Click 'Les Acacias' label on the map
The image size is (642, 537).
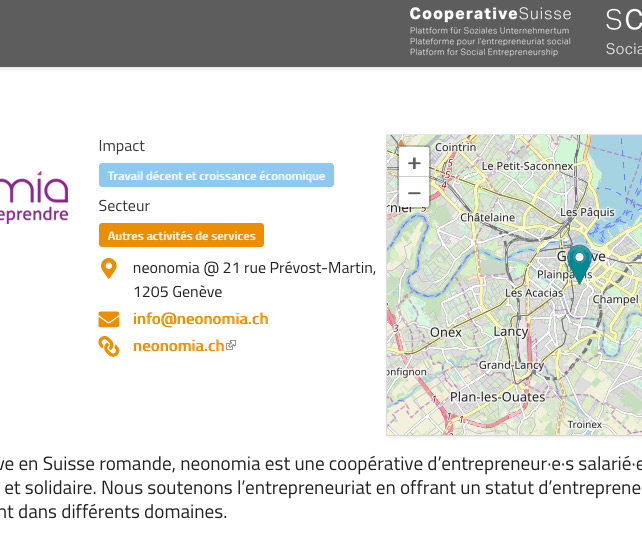[x=534, y=293]
